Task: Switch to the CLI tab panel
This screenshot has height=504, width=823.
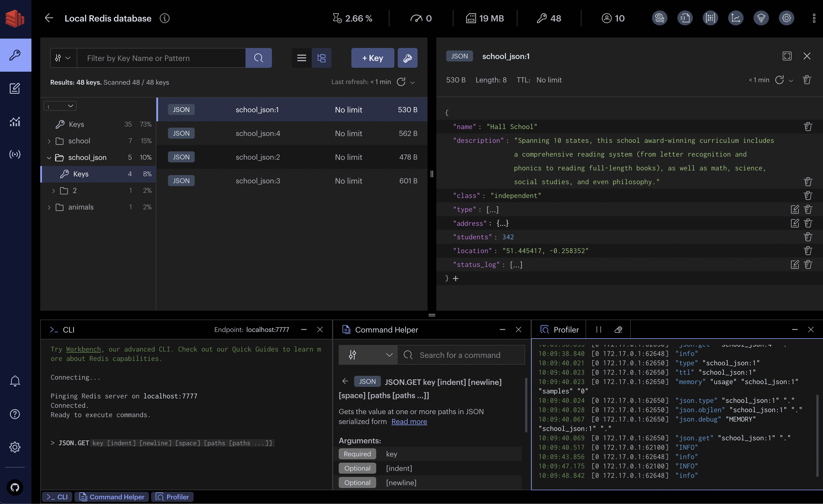Action: coord(57,496)
